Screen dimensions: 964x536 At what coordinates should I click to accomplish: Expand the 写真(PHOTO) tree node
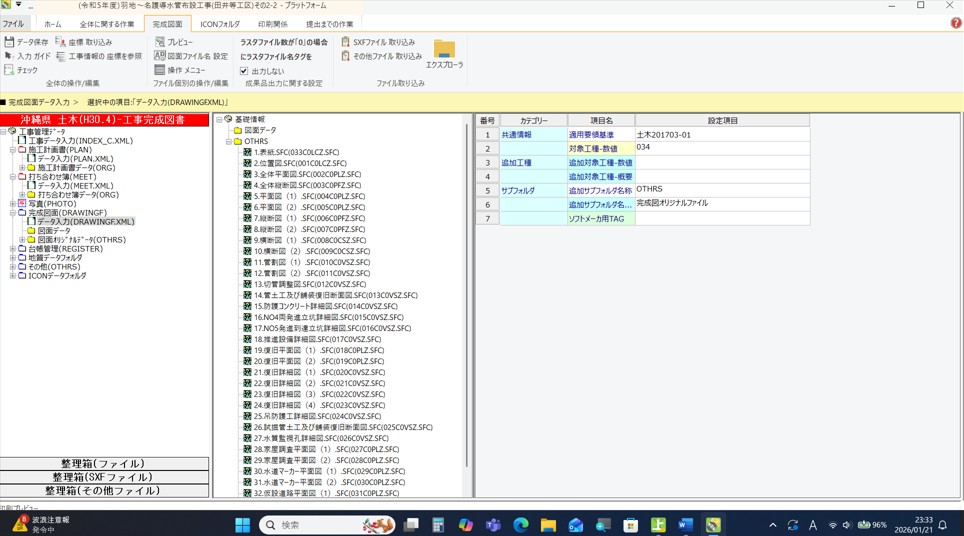(13, 204)
